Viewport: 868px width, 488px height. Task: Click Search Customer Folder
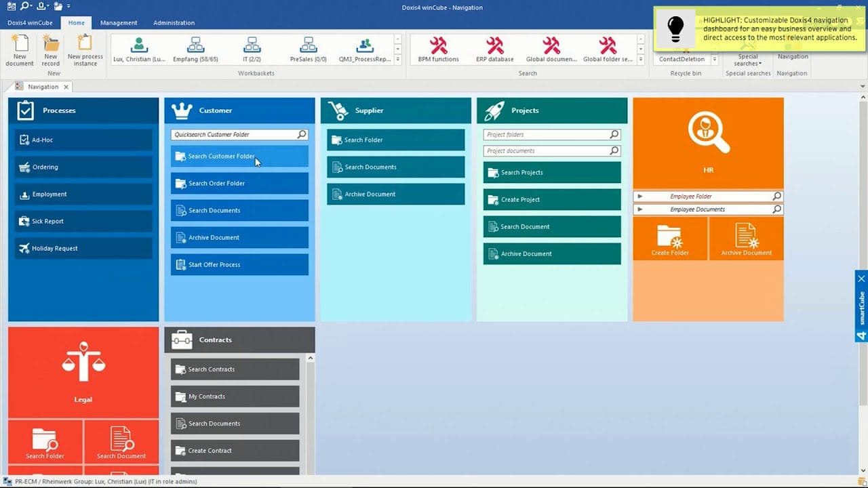click(x=239, y=156)
